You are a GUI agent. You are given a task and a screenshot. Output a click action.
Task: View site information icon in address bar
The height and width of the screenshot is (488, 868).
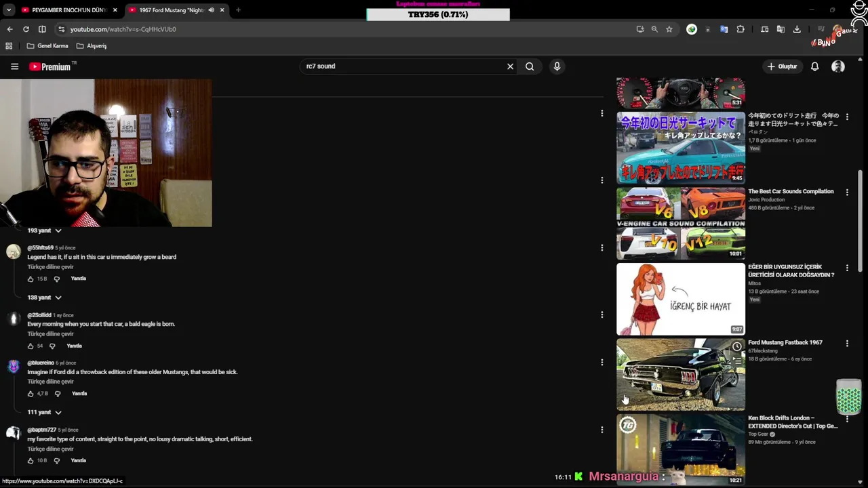click(61, 29)
